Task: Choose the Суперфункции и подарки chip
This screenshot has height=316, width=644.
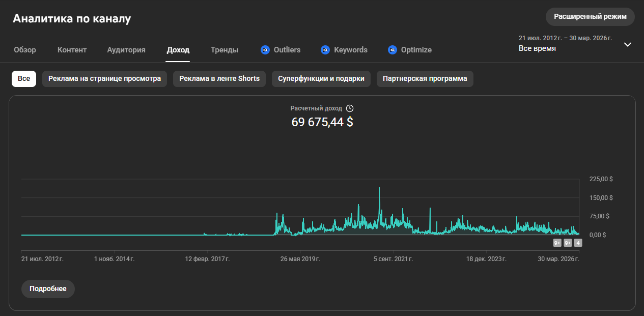Action: (321, 79)
